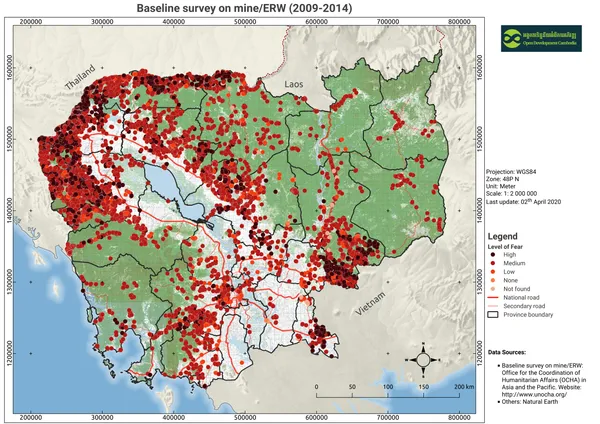The height and width of the screenshot is (424, 600).
Task: Click the Secondary road legend line
Action: point(494,305)
